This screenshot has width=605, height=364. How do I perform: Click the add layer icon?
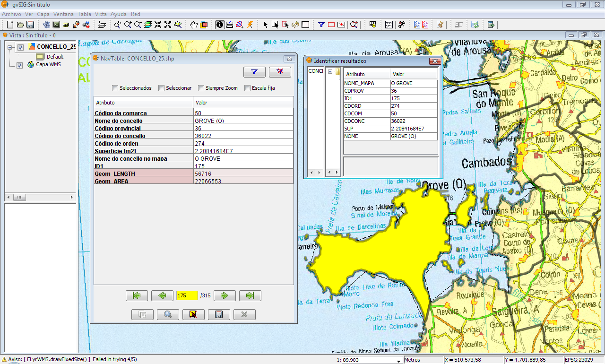102,25
